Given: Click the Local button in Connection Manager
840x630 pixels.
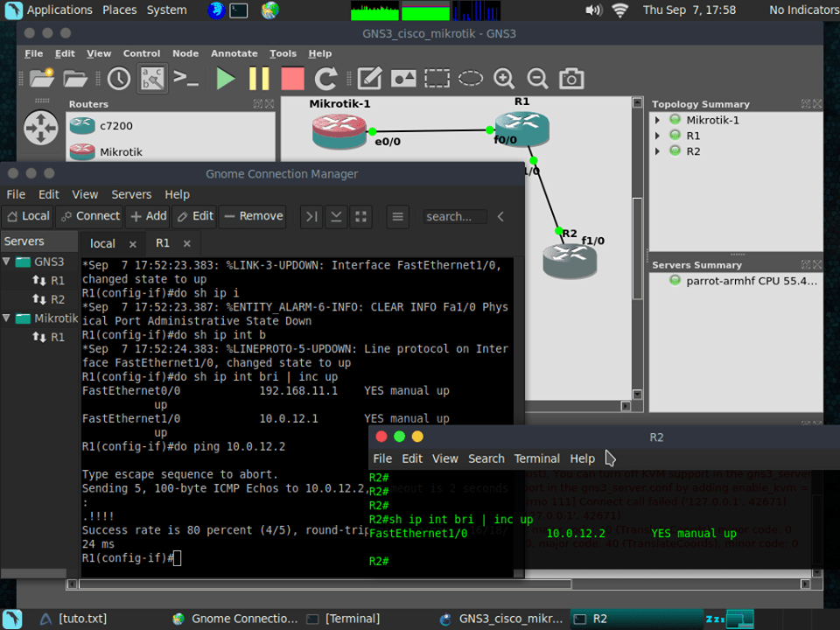Looking at the screenshot, I should click(28, 216).
